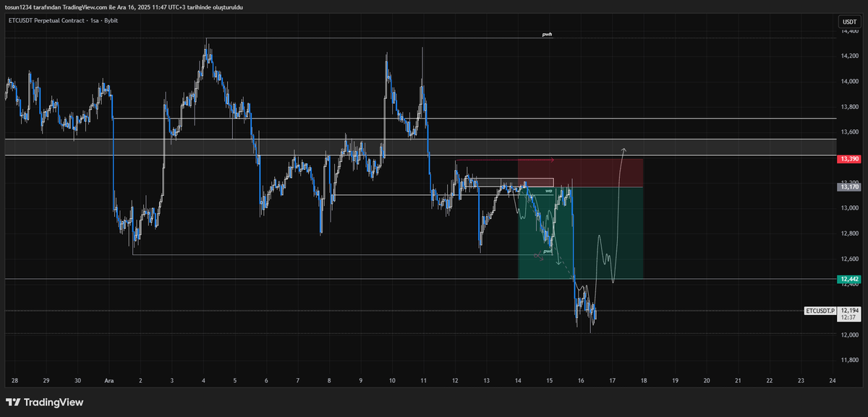Click the 14,400 price axis label
Screen dimensions: 868x417
848,32
